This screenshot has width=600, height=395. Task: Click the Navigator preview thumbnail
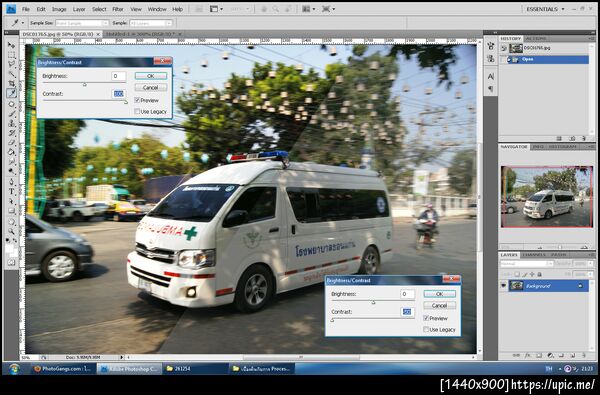click(x=547, y=197)
